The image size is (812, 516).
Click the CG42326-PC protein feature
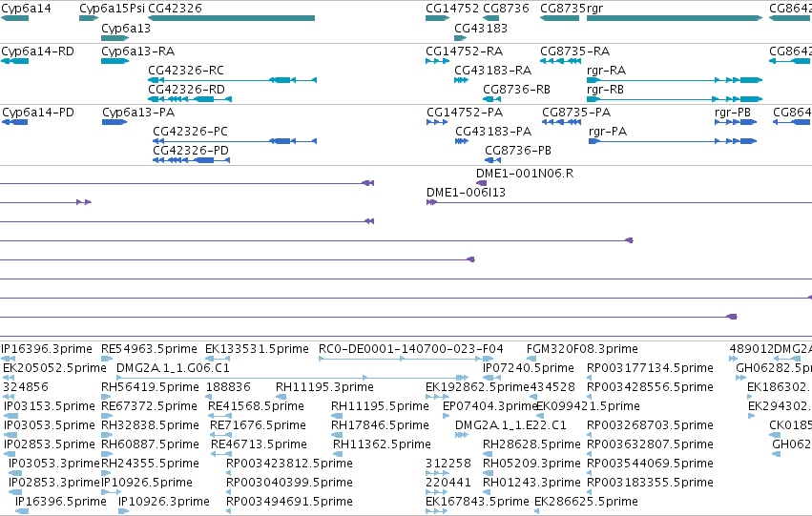(235, 141)
